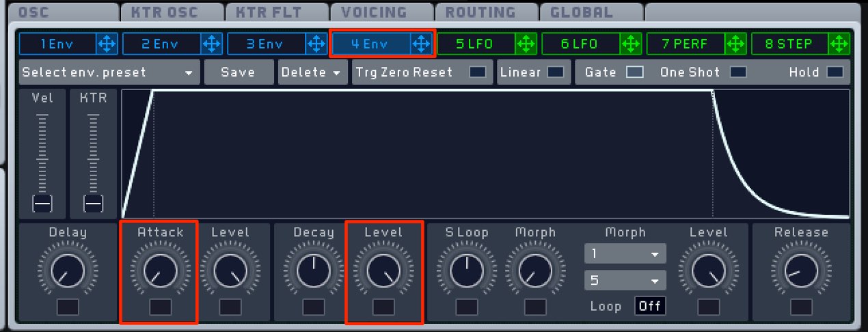The width and height of the screenshot is (868, 332).
Task: Click the Vel slider handle
Action: pos(42,204)
